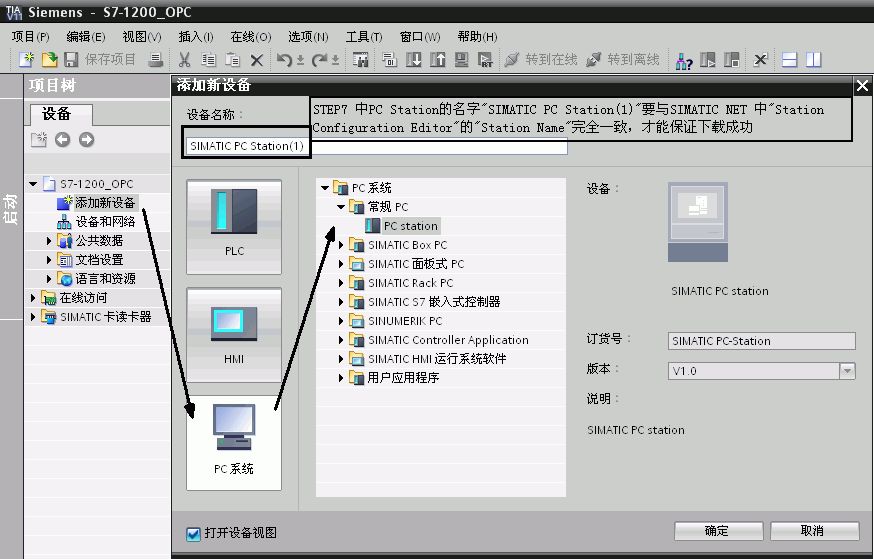Screen dimensions: 874x559
Task: Click the Start CPU toolbar icon
Action: [707, 59]
